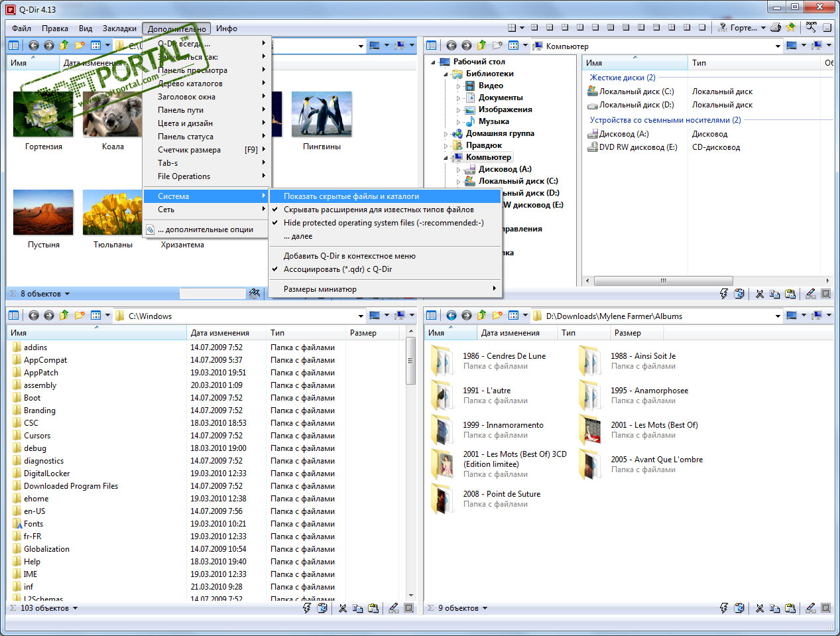
Task: Click the copy icon in Albums pane status bar
Action: coord(775,608)
